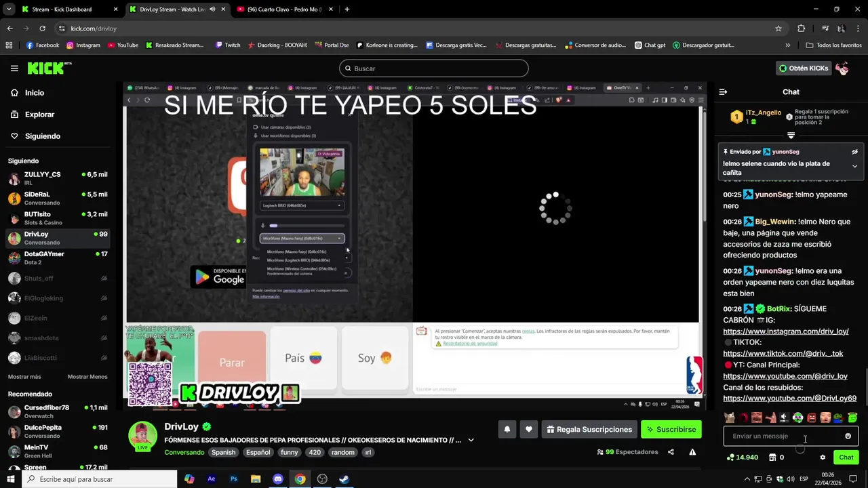Click the funny tag
Screen dimensions: 868x488
click(x=289, y=452)
